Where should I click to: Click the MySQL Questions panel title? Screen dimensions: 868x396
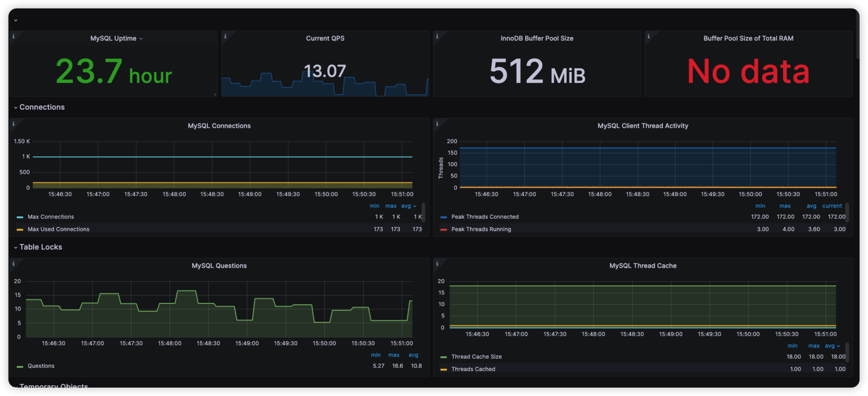[219, 266]
